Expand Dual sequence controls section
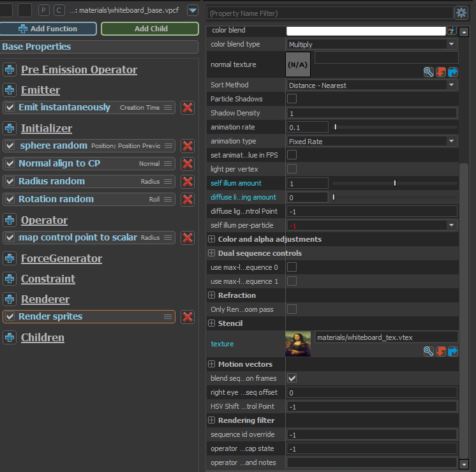 click(212, 253)
